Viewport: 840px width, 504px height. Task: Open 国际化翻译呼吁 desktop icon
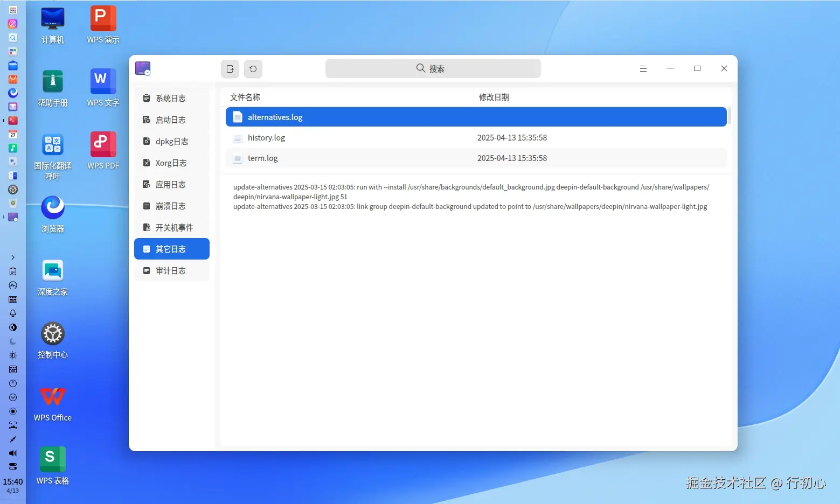point(53,156)
